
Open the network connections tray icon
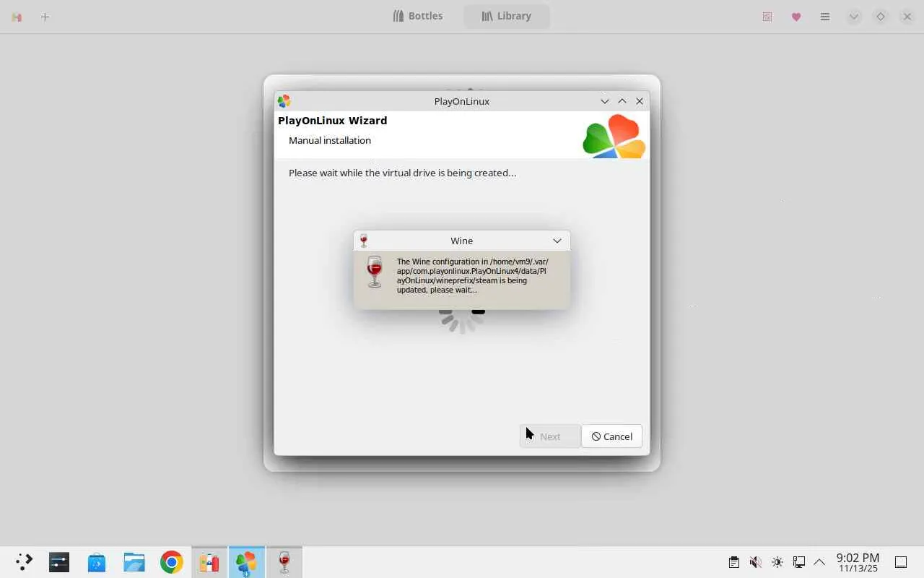[x=799, y=562]
